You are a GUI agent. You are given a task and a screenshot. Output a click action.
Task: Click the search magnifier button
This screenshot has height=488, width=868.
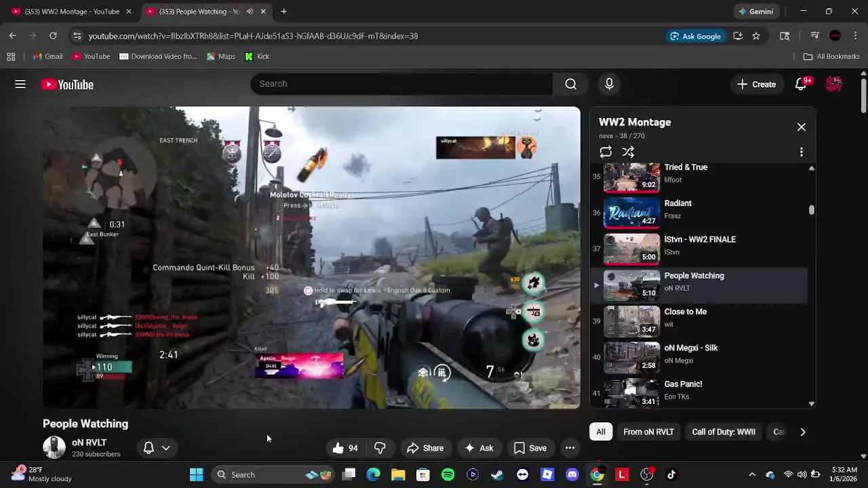pyautogui.click(x=571, y=84)
